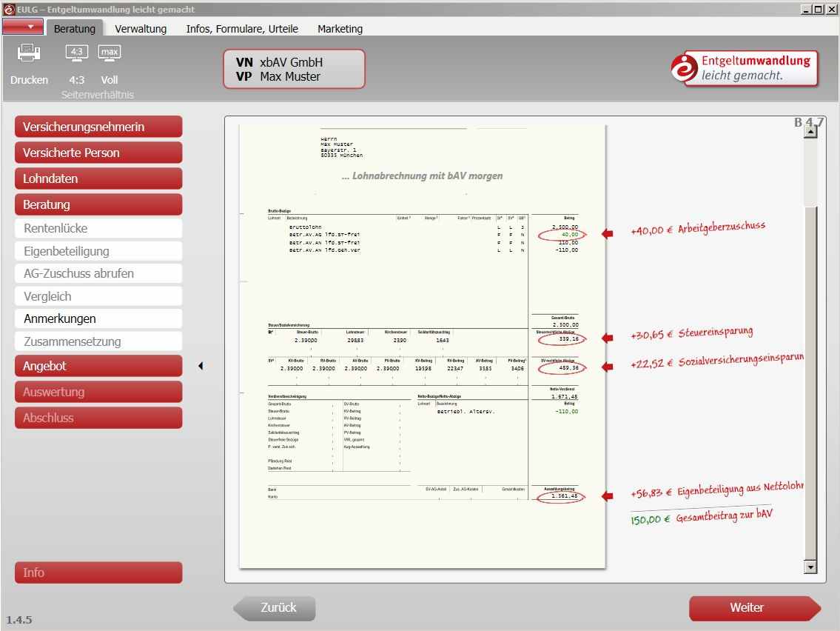The height and width of the screenshot is (631, 840).
Task: Switch to Infos, Formulare, Urteile tab
Action: tap(242, 29)
